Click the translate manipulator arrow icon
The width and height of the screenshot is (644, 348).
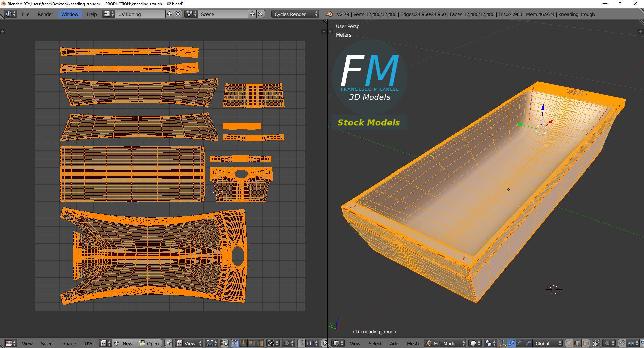pyautogui.click(x=511, y=343)
